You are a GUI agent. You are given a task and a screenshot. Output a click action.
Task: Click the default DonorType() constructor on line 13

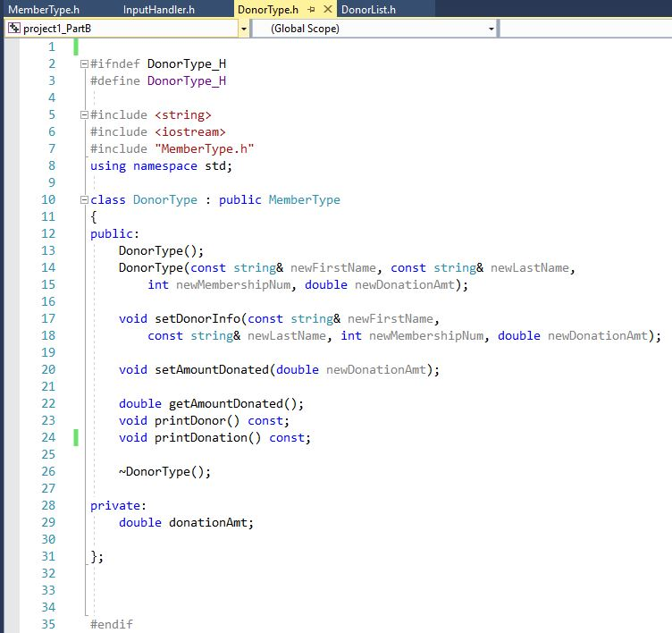pyautogui.click(x=161, y=250)
